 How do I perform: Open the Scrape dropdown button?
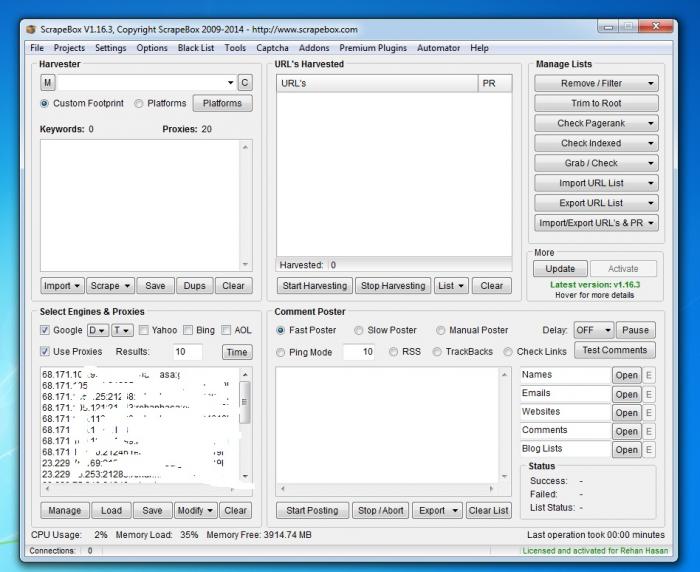110,286
